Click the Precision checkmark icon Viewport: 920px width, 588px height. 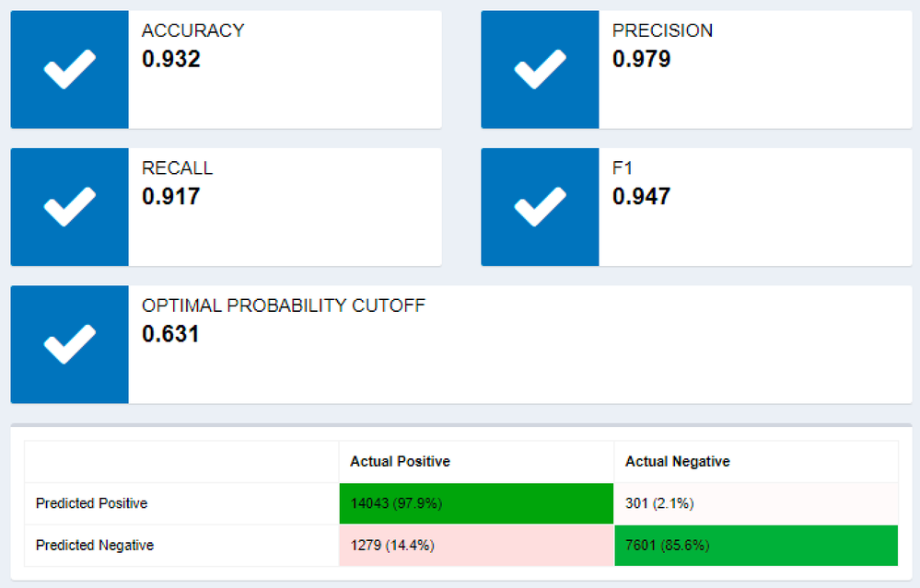(x=541, y=69)
